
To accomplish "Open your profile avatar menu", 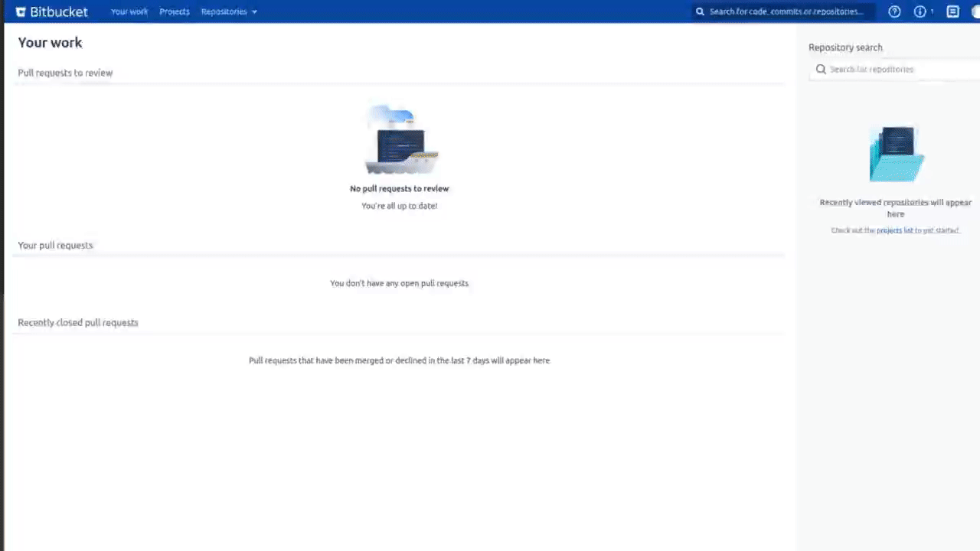I will pyautogui.click(x=976, y=11).
